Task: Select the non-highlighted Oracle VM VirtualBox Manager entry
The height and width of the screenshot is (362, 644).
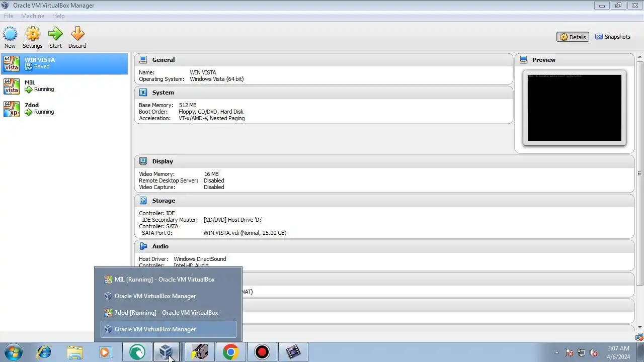Action: pyautogui.click(x=169, y=296)
